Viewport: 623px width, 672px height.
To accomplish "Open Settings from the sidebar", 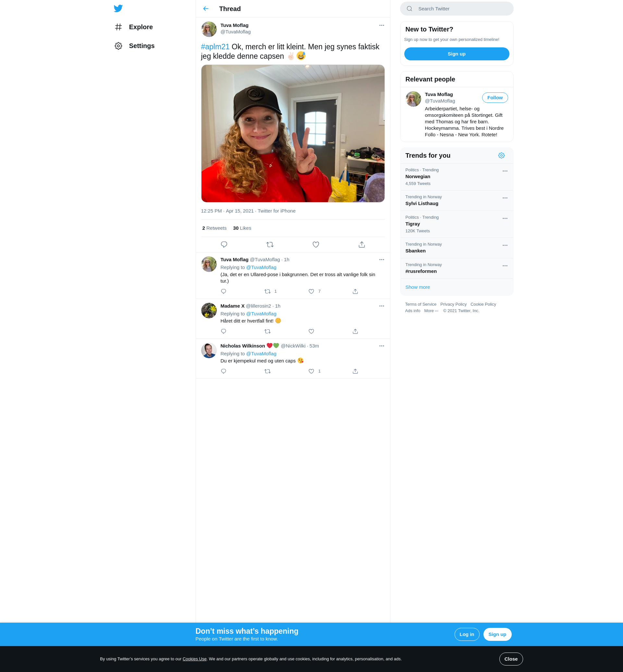I will (x=135, y=46).
